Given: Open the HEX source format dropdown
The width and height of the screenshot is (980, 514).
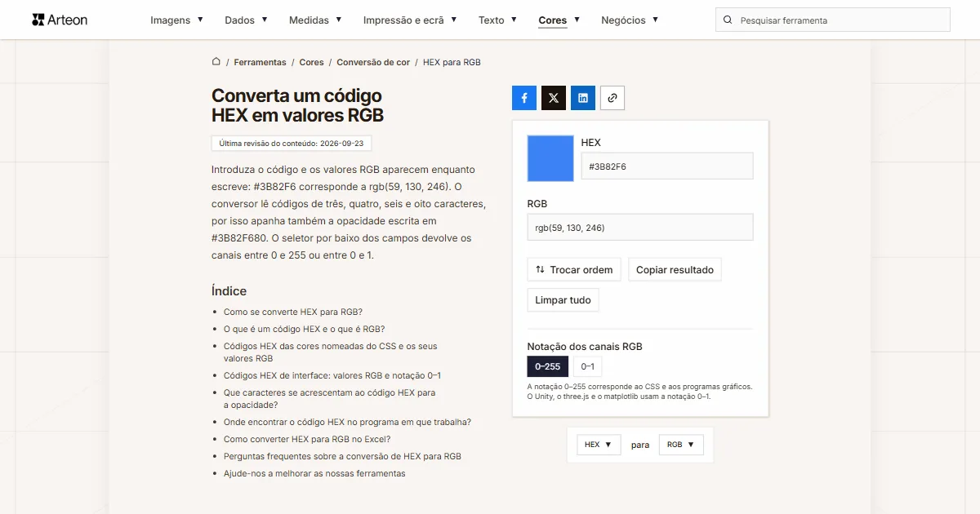Looking at the screenshot, I should (599, 445).
